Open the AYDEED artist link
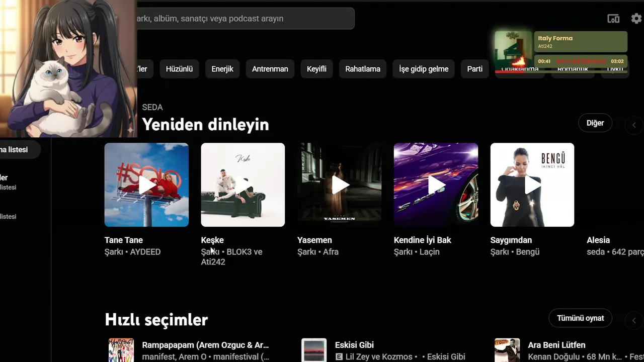Image resolution: width=644 pixels, height=362 pixels. click(145, 252)
